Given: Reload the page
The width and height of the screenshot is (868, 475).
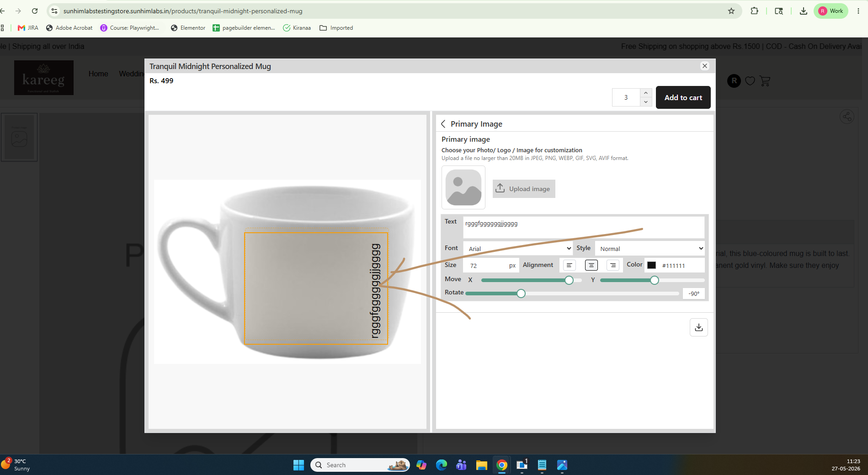Looking at the screenshot, I should pyautogui.click(x=35, y=11).
